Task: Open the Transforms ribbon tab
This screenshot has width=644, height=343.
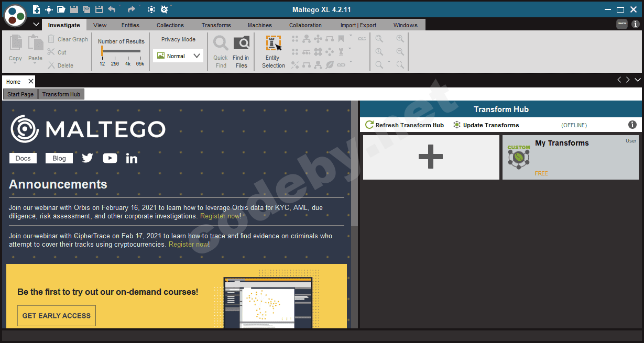Action: point(216,25)
